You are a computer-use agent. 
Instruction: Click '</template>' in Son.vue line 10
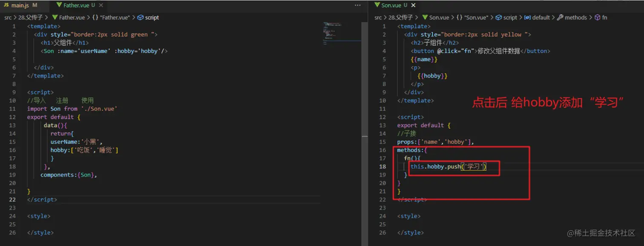pyautogui.click(x=415, y=100)
